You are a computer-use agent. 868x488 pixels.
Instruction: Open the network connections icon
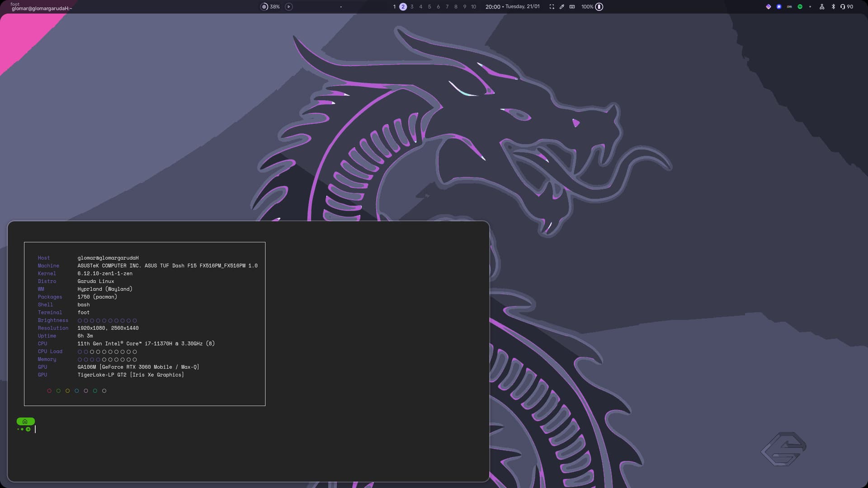(822, 7)
